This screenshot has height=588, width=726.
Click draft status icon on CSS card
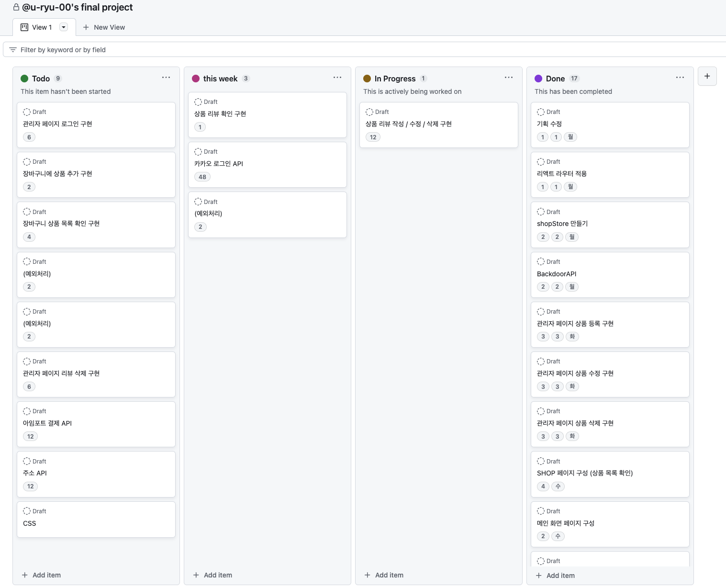point(27,511)
